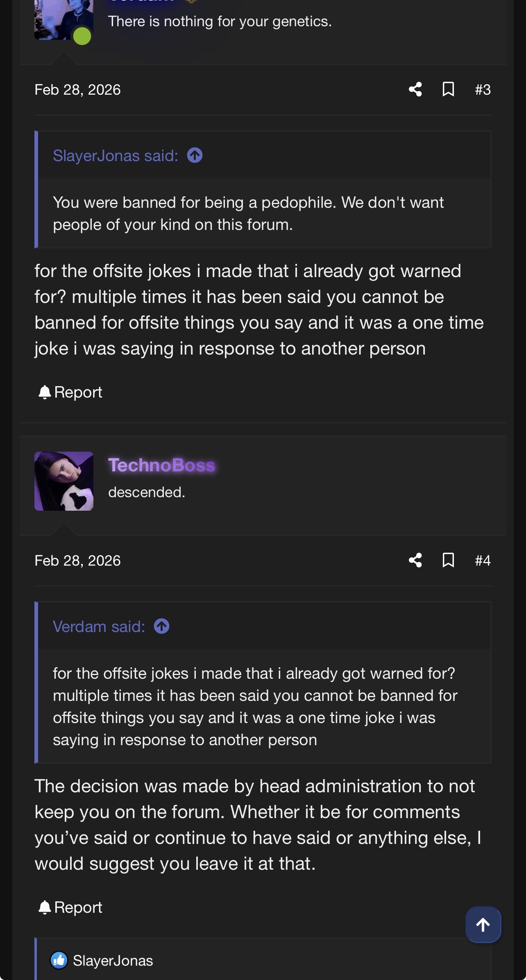Open TechnoBoss's avatar picture

[x=64, y=481]
